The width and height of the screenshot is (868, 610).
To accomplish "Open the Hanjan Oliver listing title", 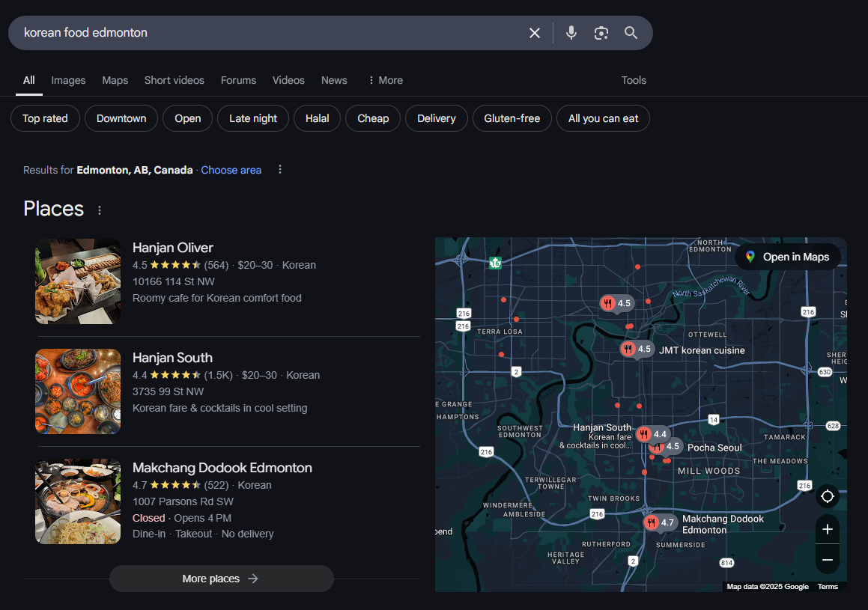I will 173,248.
